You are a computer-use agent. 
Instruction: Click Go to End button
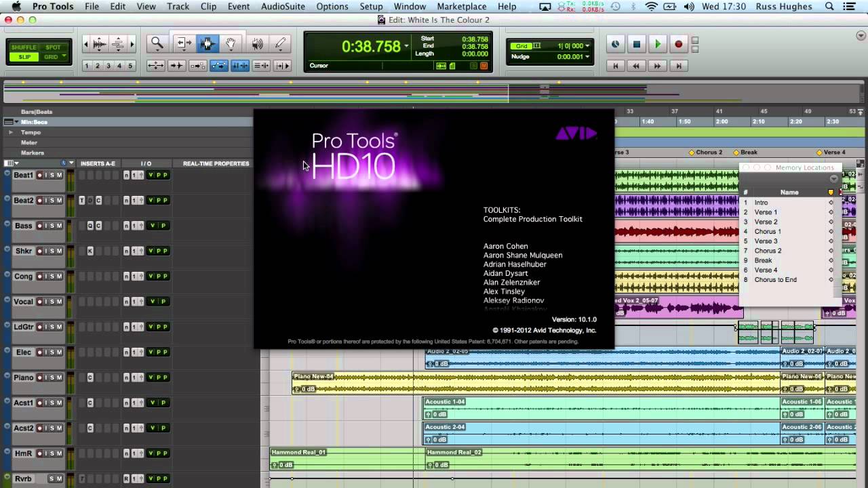click(678, 66)
